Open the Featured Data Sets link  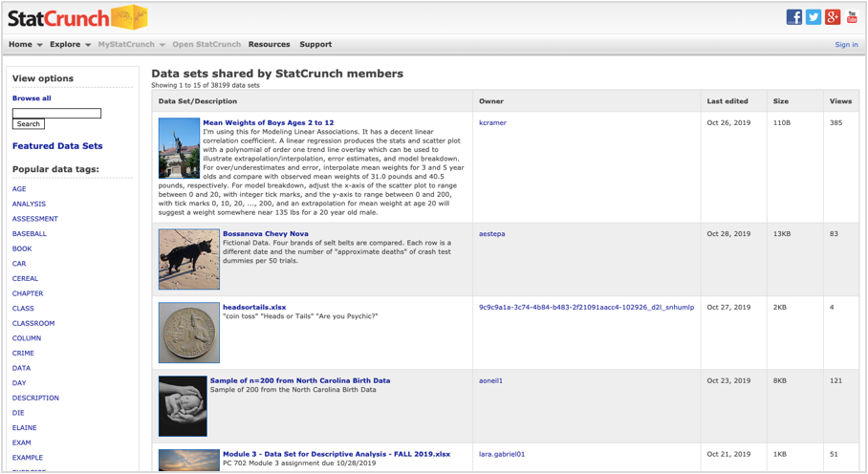point(57,146)
